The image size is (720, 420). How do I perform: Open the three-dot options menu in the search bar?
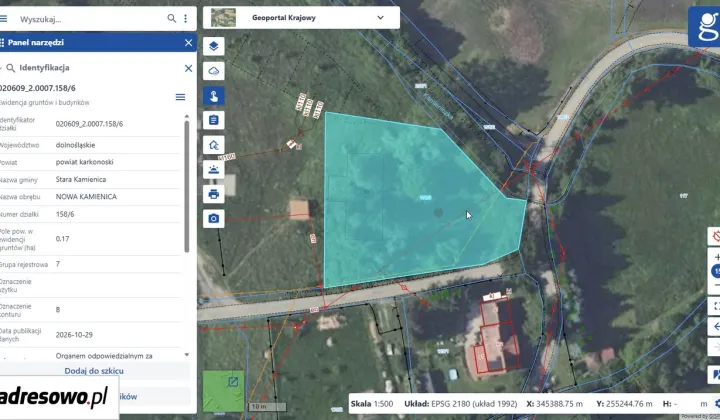click(186, 18)
